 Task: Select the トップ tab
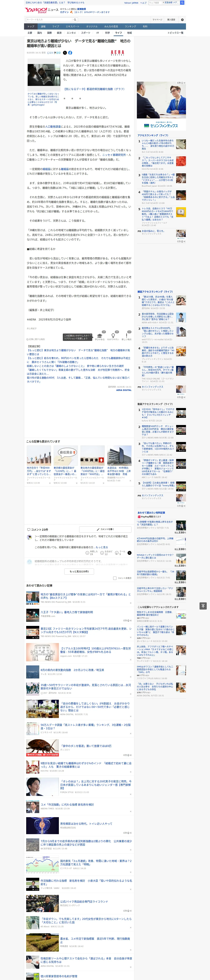[31, 27]
